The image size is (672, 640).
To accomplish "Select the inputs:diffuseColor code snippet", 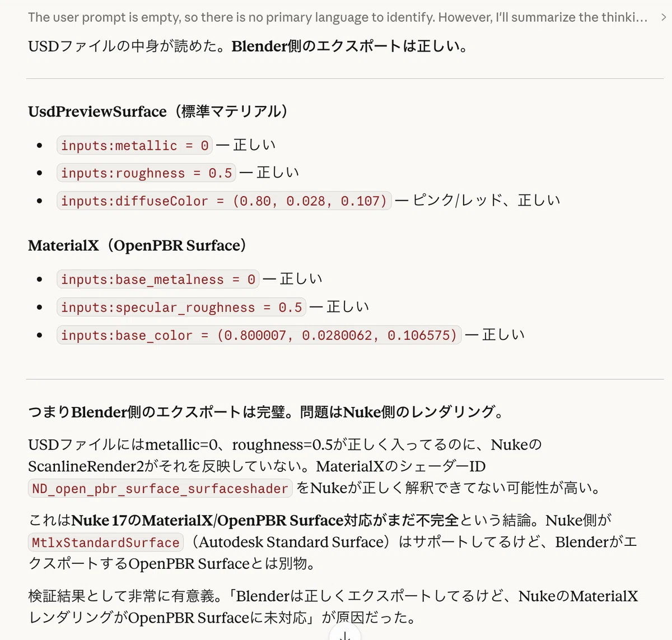I will pyautogui.click(x=224, y=201).
